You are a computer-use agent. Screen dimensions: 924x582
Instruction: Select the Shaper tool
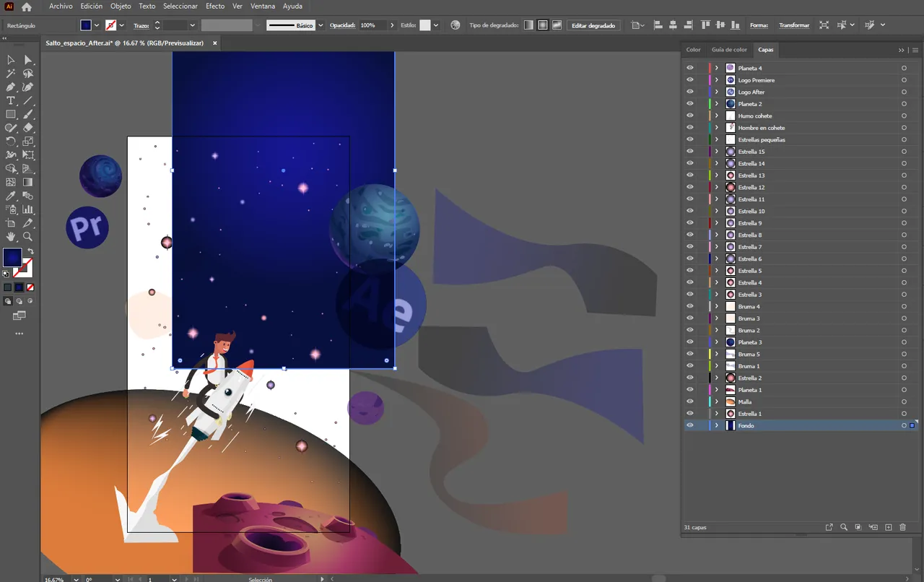(x=11, y=128)
